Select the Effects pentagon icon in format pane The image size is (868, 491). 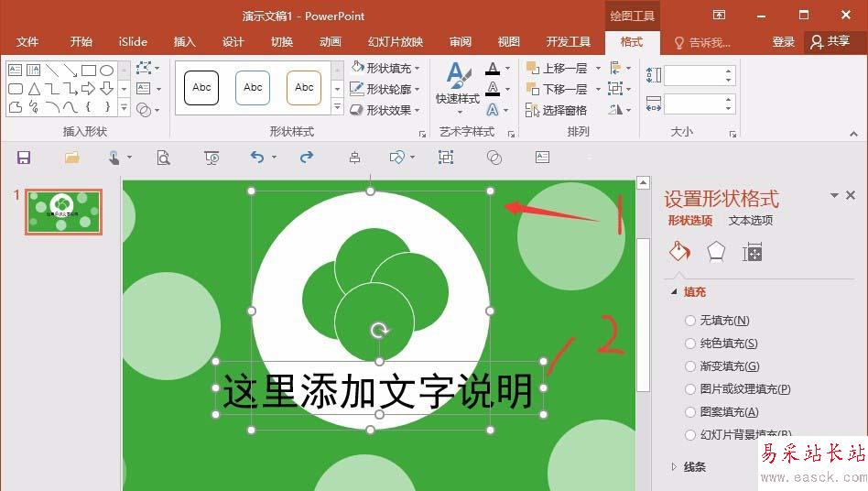[716, 252]
